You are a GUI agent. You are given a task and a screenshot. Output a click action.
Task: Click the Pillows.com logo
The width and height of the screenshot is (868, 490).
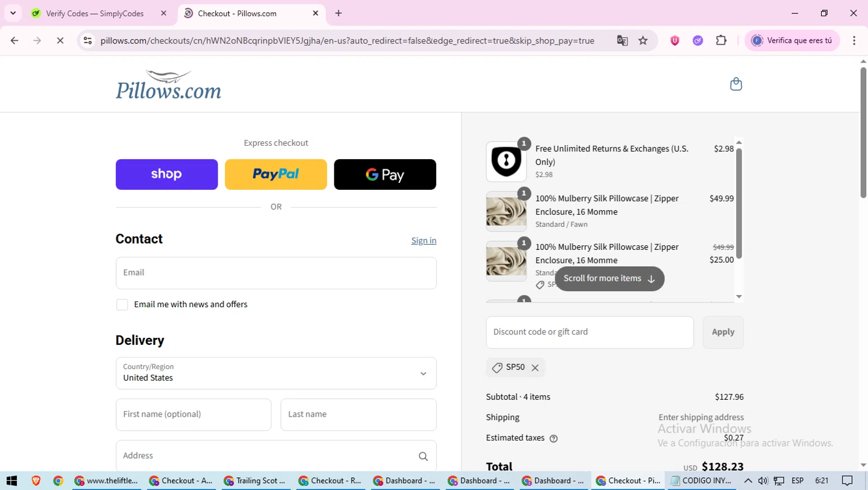tap(168, 84)
